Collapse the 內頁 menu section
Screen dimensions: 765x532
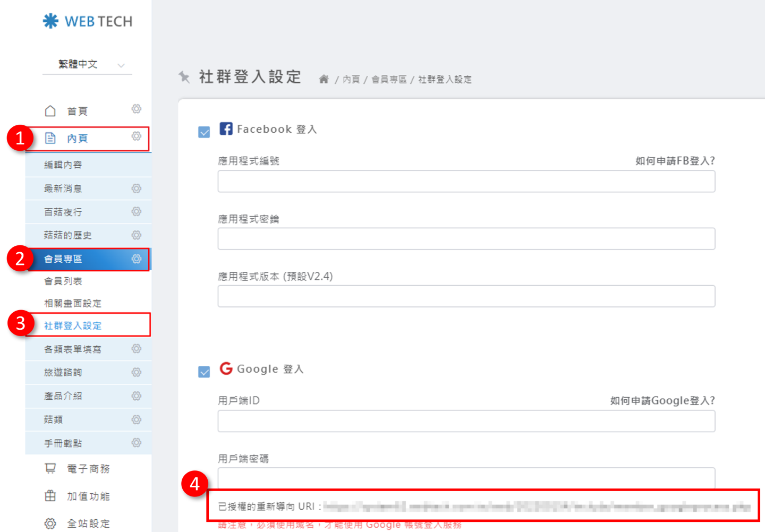[78, 139]
